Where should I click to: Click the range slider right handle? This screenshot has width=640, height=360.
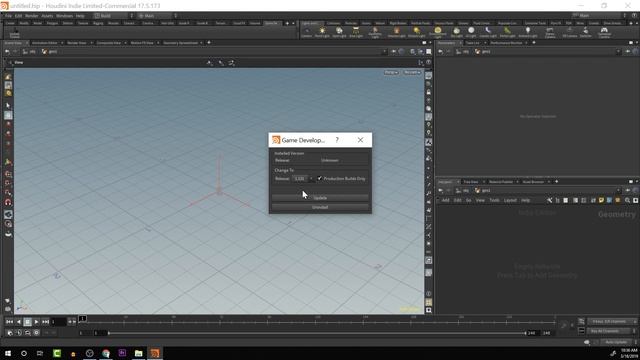click(x=525, y=333)
